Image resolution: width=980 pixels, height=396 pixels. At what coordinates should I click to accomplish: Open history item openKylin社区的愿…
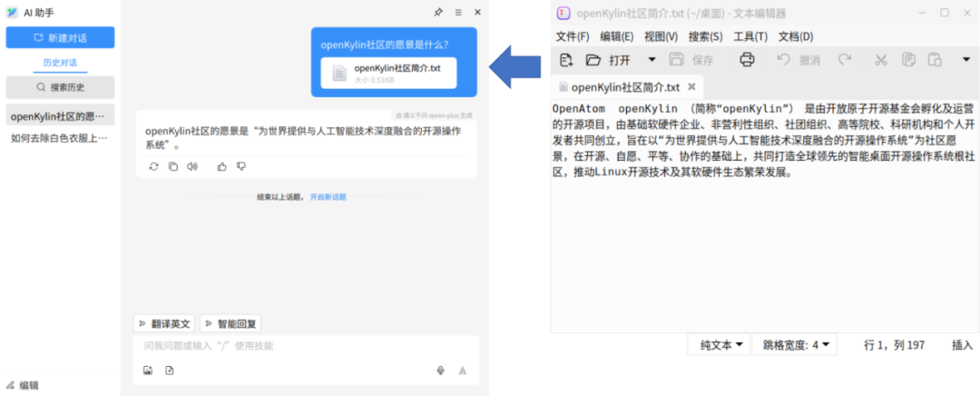(x=60, y=116)
